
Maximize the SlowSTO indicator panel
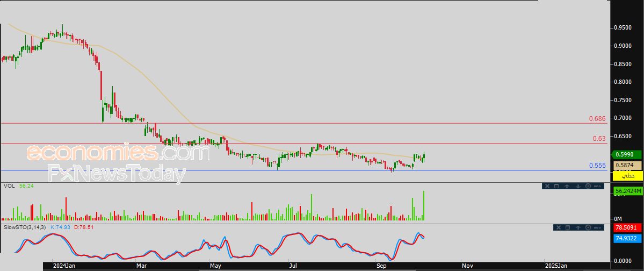click(567, 228)
